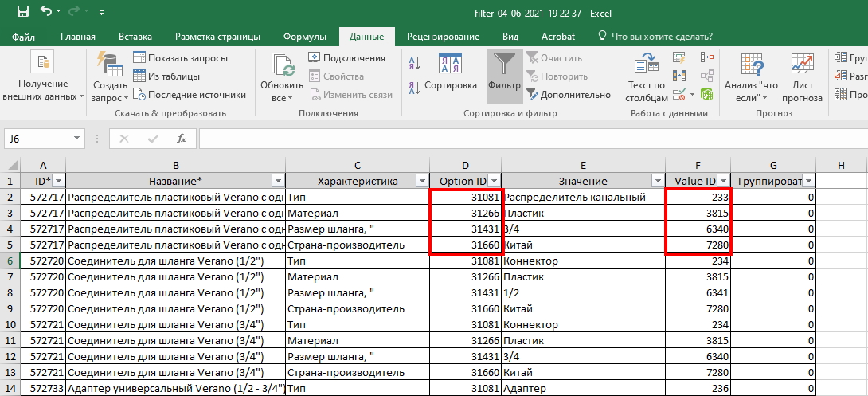The image size is (868, 396).
Task: Click the Undo arrow icon
Action: [x=46, y=12]
